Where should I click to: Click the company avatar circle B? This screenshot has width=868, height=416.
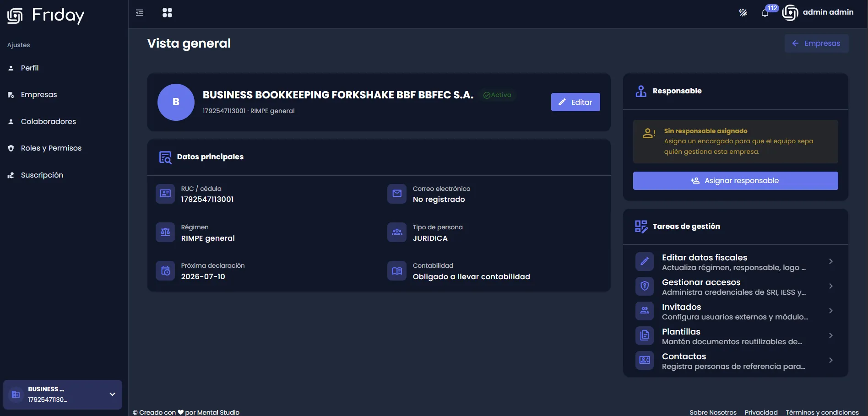tap(176, 102)
